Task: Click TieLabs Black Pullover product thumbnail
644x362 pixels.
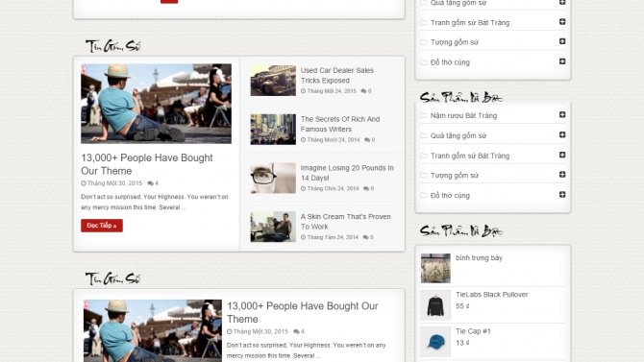Action: [x=435, y=305]
